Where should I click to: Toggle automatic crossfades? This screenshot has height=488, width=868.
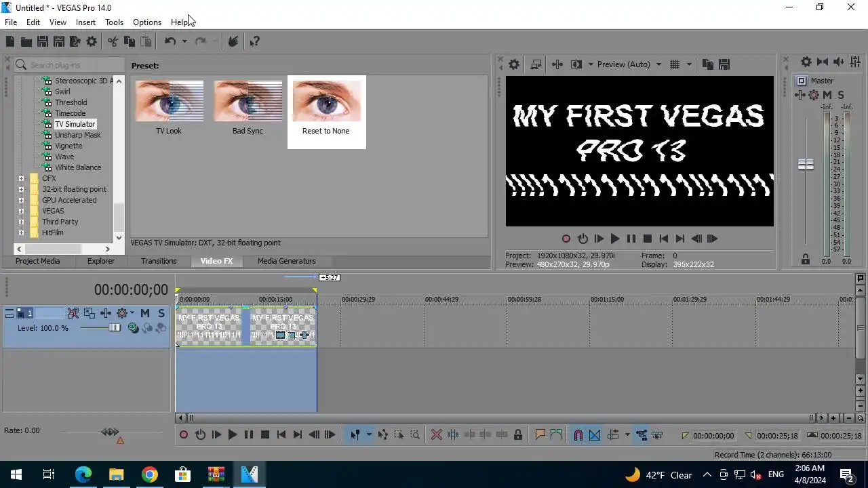tap(595, 435)
